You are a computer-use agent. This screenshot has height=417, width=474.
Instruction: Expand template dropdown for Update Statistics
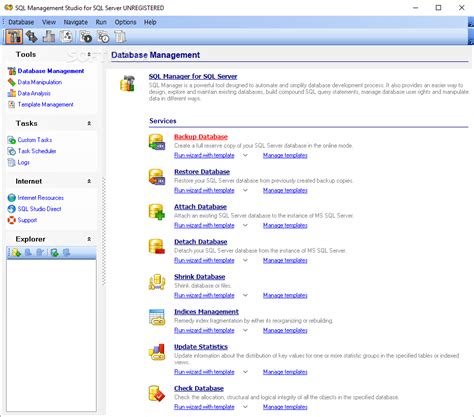(245, 372)
